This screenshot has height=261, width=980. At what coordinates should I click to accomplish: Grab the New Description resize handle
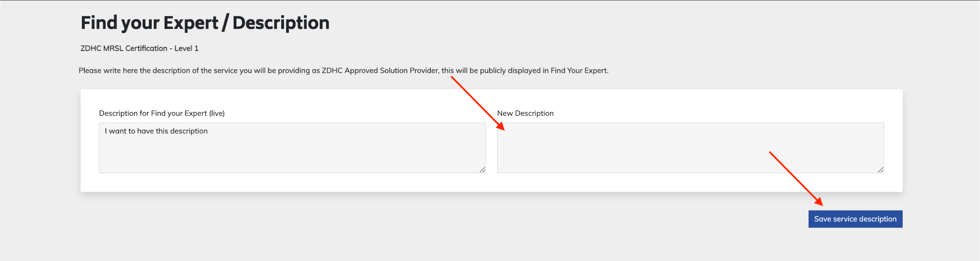pos(880,169)
